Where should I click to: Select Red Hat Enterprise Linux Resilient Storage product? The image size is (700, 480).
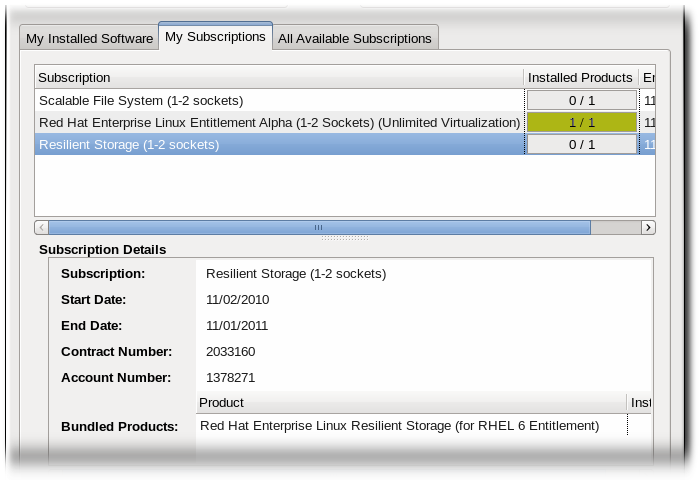point(411,426)
